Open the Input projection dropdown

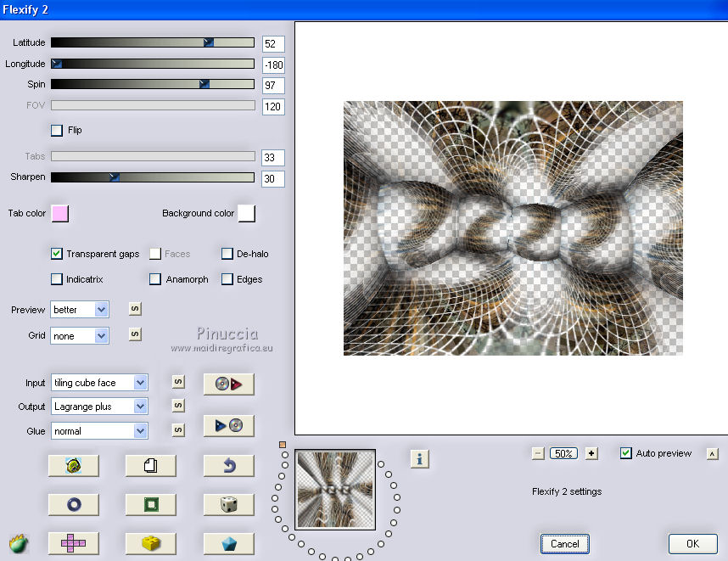(x=99, y=383)
